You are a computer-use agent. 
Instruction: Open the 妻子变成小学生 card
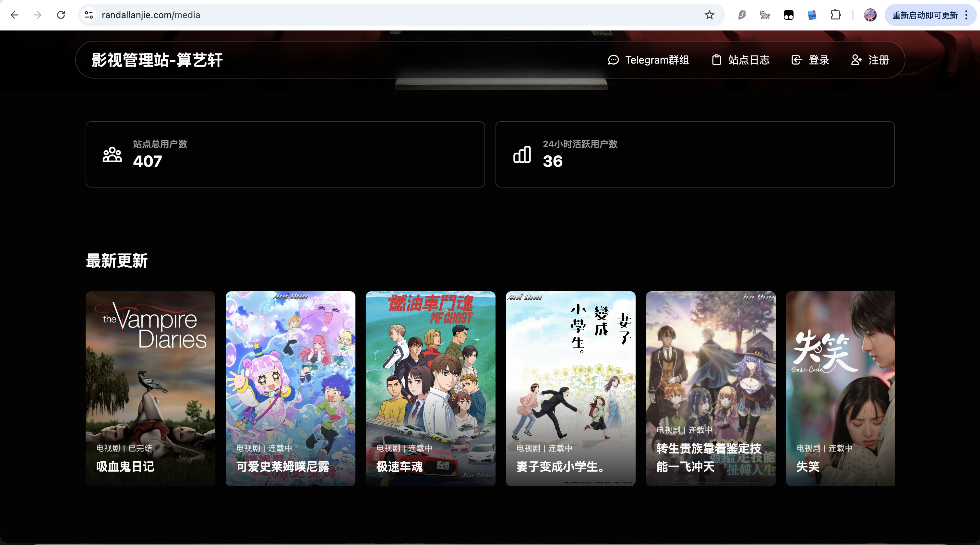pyautogui.click(x=570, y=388)
